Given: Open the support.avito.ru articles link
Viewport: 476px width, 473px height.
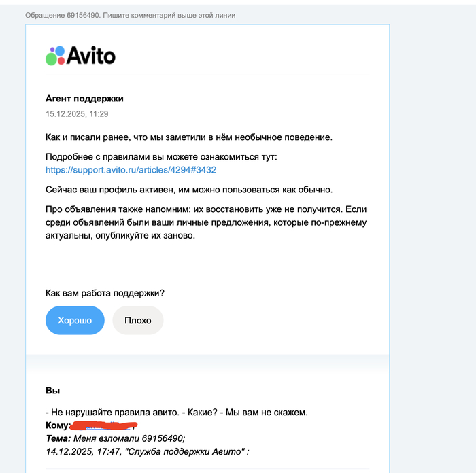Looking at the screenshot, I should [131, 170].
